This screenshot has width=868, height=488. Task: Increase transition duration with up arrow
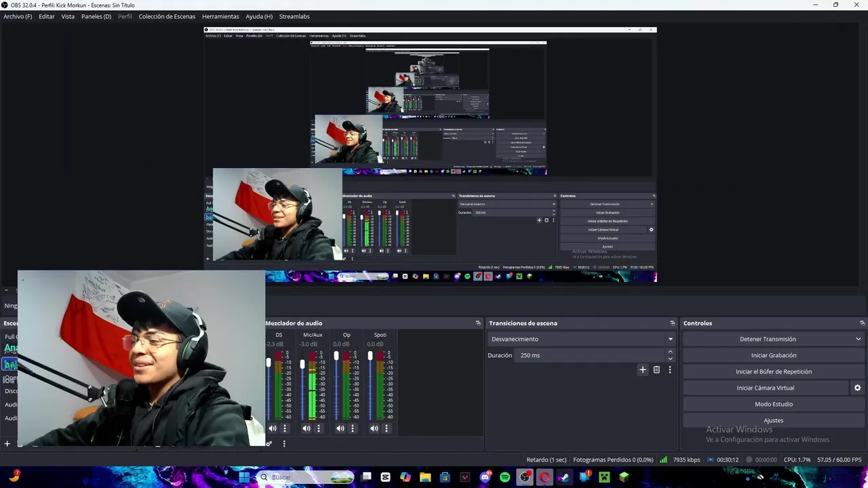point(670,352)
